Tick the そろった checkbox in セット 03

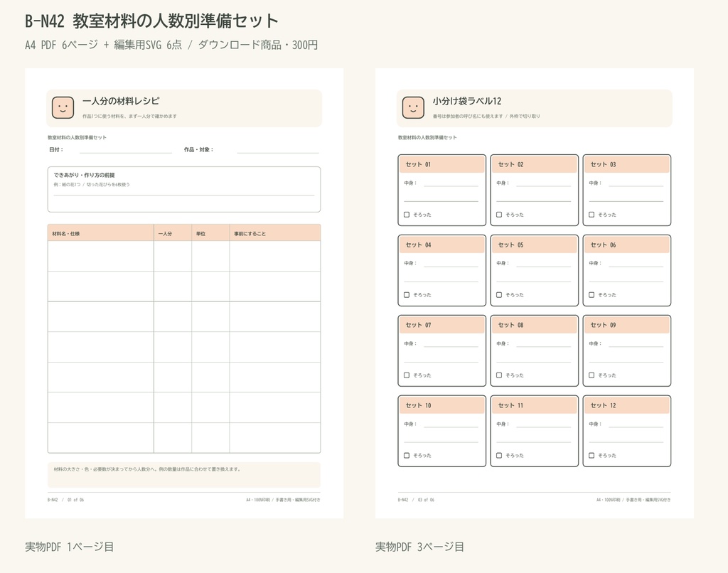pos(591,215)
